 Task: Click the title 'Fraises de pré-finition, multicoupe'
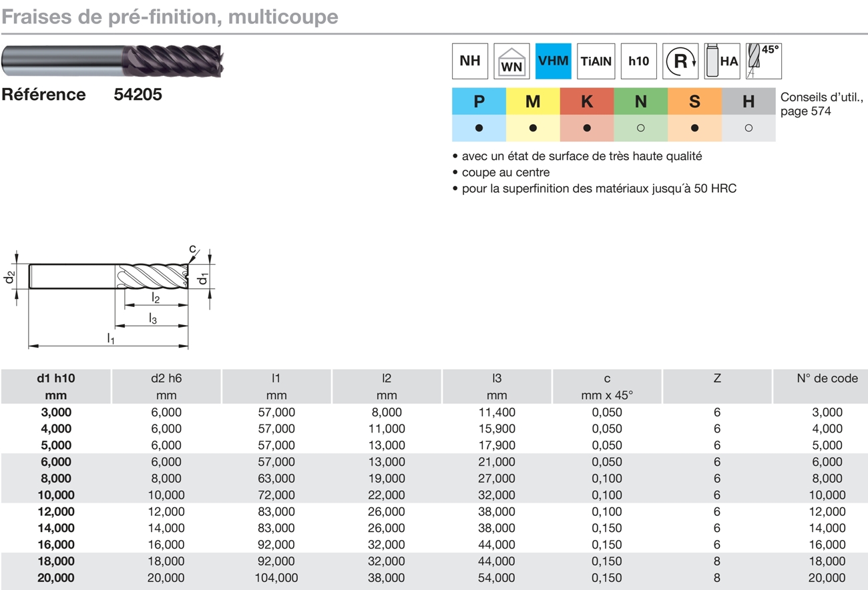tap(170, 17)
